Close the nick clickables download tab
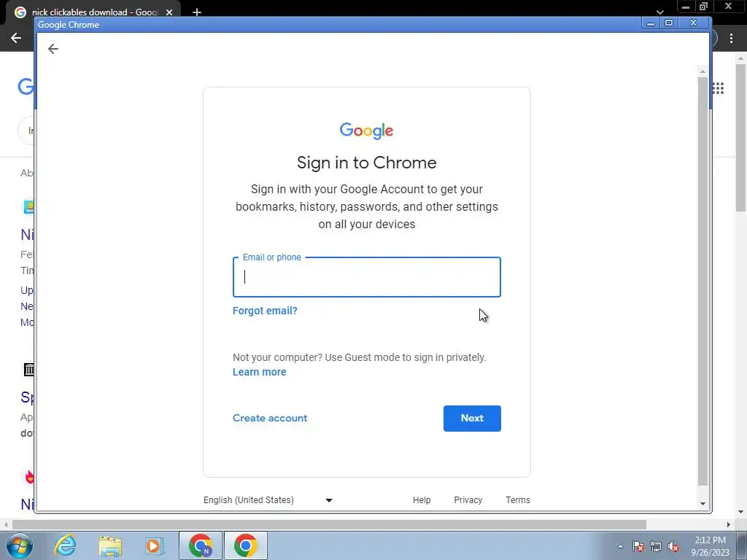 tap(169, 12)
